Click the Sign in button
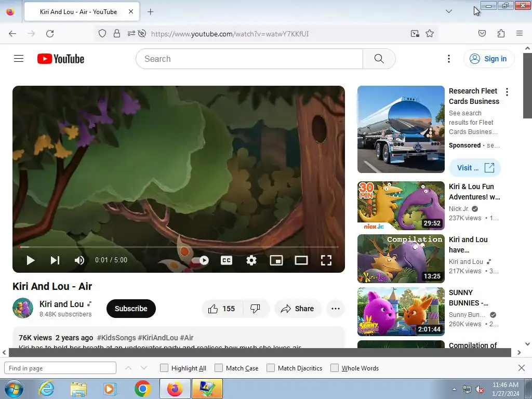 click(x=488, y=59)
